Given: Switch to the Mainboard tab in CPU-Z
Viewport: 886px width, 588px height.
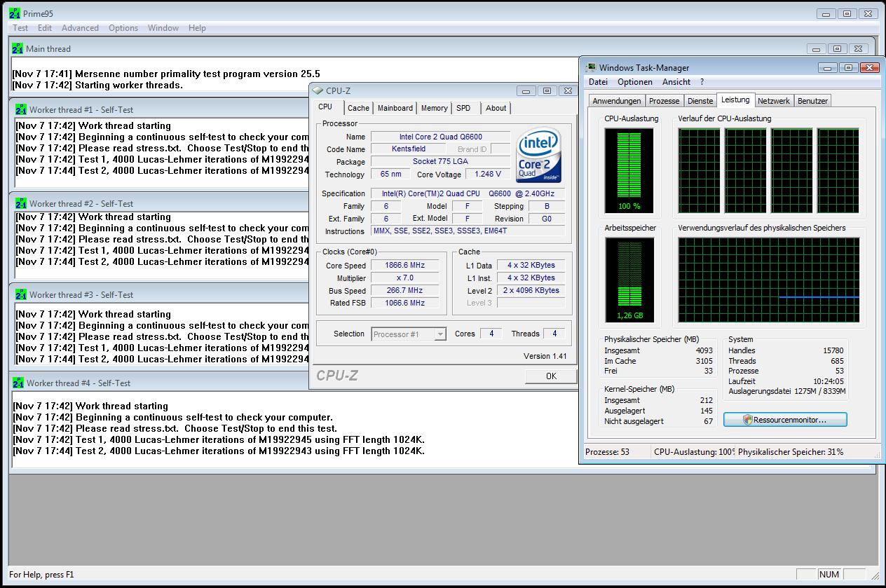Looking at the screenshot, I should (395, 108).
